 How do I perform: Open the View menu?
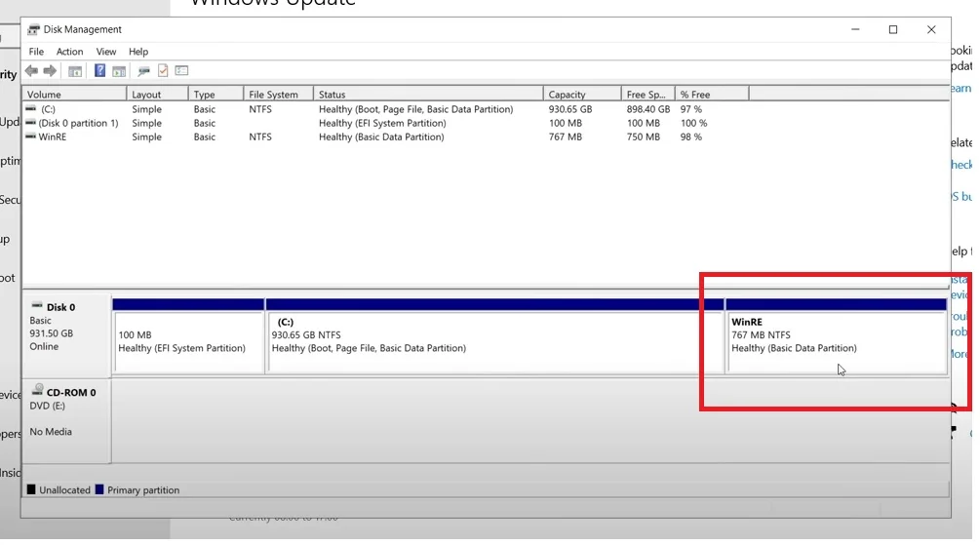[105, 52]
